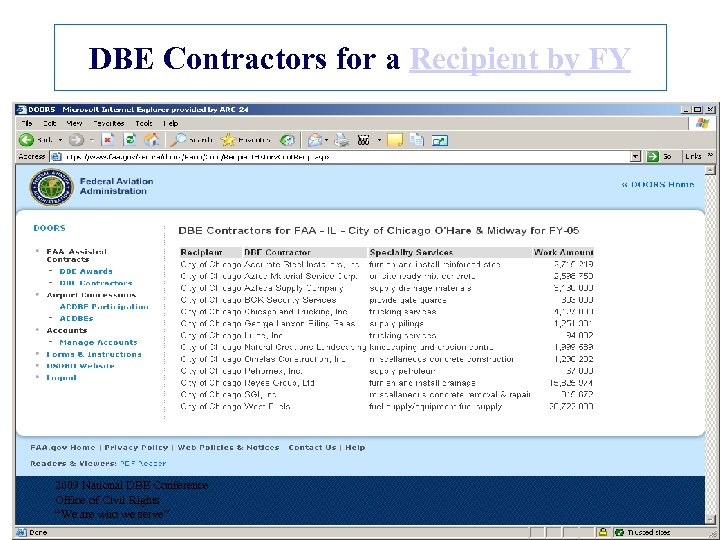Click the Windows flag logo icon
Viewport: 720px width, 540px height.
pyautogui.click(x=703, y=123)
